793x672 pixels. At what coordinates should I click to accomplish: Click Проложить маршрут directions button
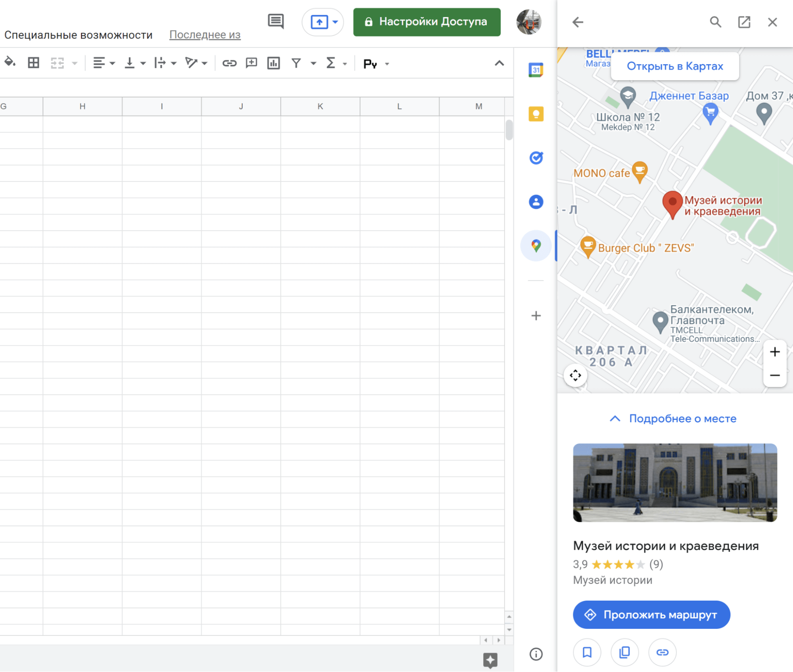coord(651,615)
